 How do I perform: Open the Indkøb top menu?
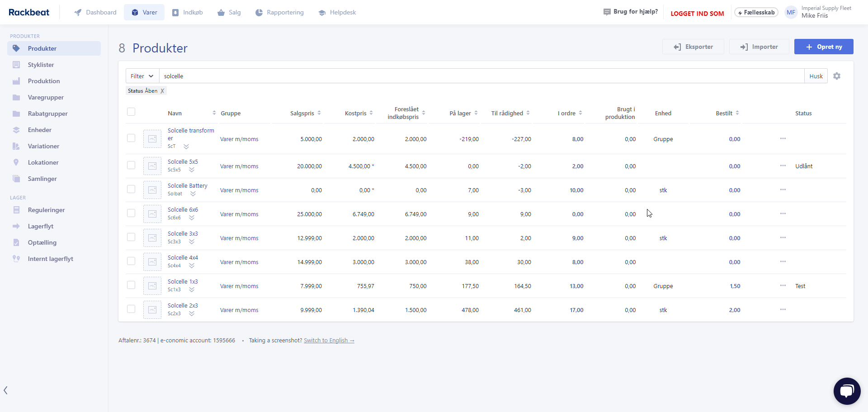click(x=188, y=12)
